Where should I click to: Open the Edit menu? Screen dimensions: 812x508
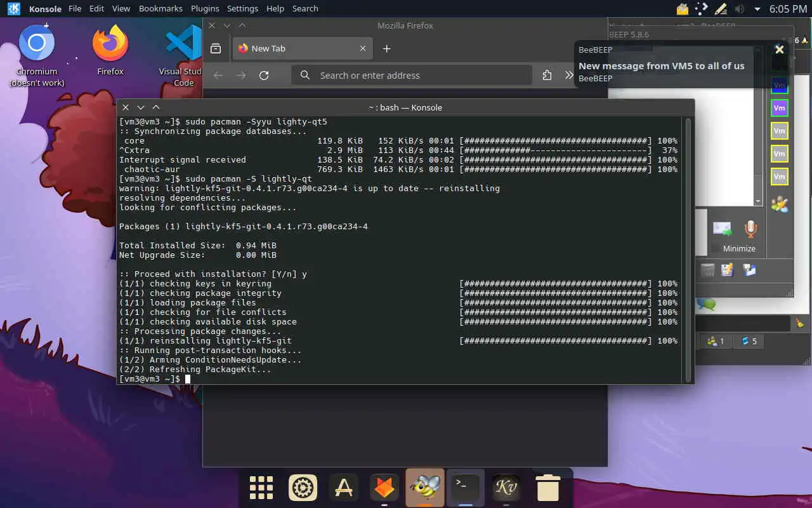coord(96,9)
